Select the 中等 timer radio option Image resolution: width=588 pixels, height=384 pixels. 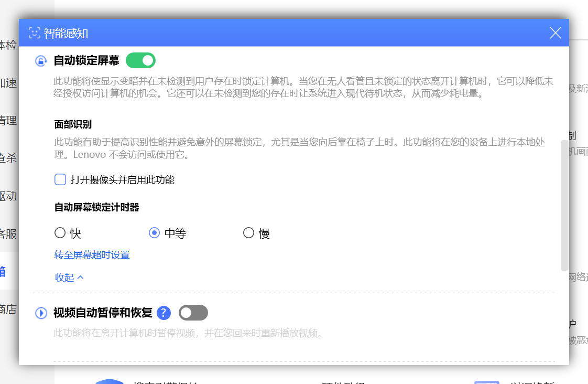154,233
